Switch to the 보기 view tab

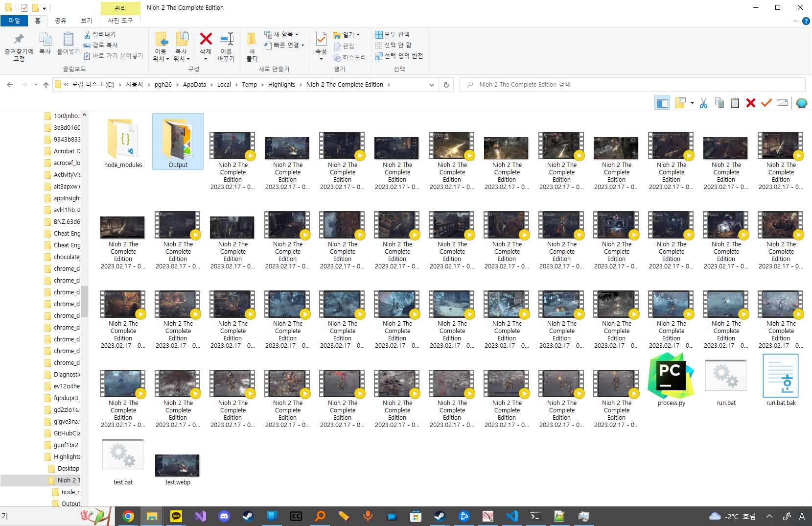(87, 21)
